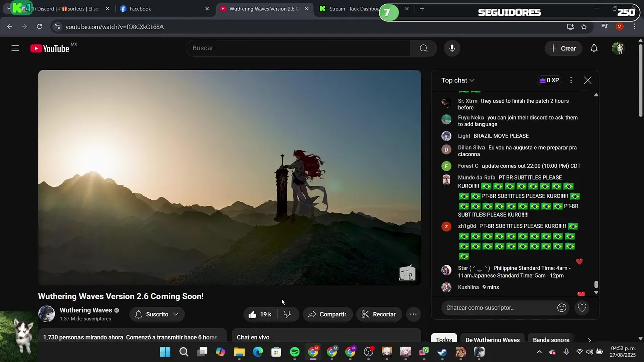Open the 0 XP chat badge
Image resolution: width=644 pixels, height=362 pixels.
coord(549,80)
